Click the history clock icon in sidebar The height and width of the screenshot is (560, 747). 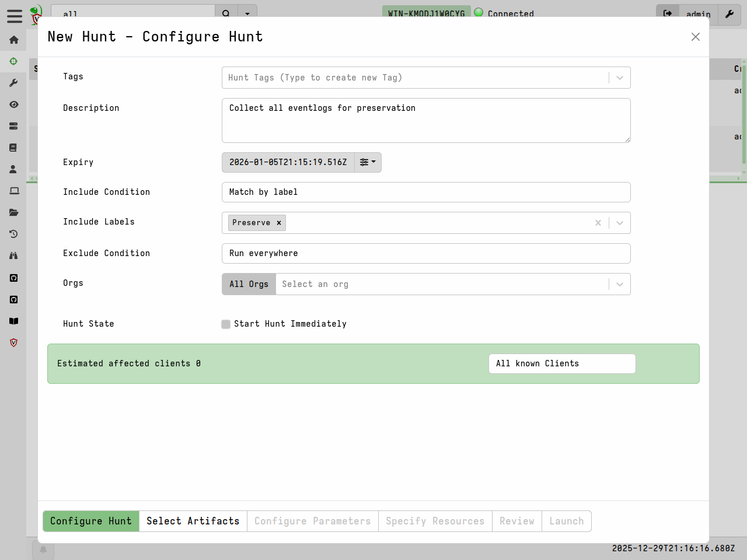coord(13,234)
